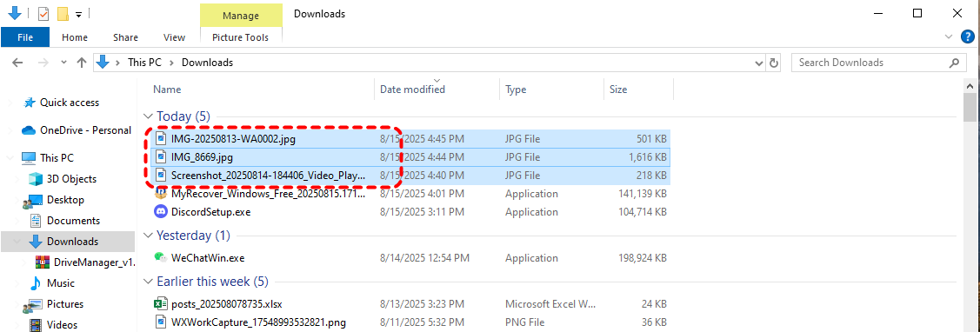Select the posts_202508078735.xlsx Excel icon
This screenshot has width=980, height=332.
pos(161,304)
